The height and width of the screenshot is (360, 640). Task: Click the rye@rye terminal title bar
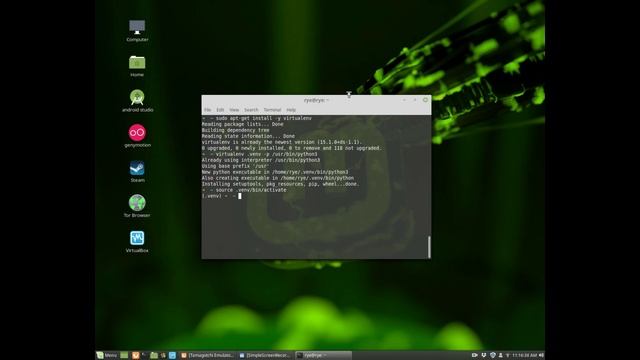[x=316, y=100]
